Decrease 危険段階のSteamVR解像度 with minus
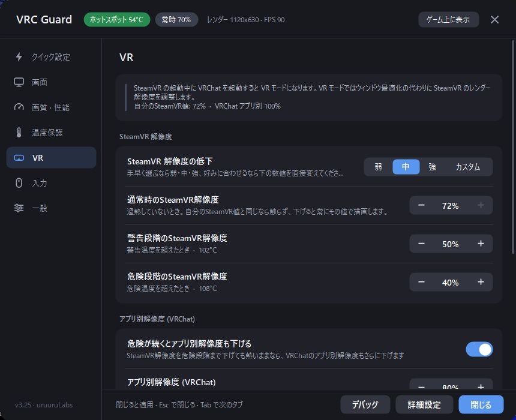Image resolution: width=516 pixels, height=420 pixels. 421,282
